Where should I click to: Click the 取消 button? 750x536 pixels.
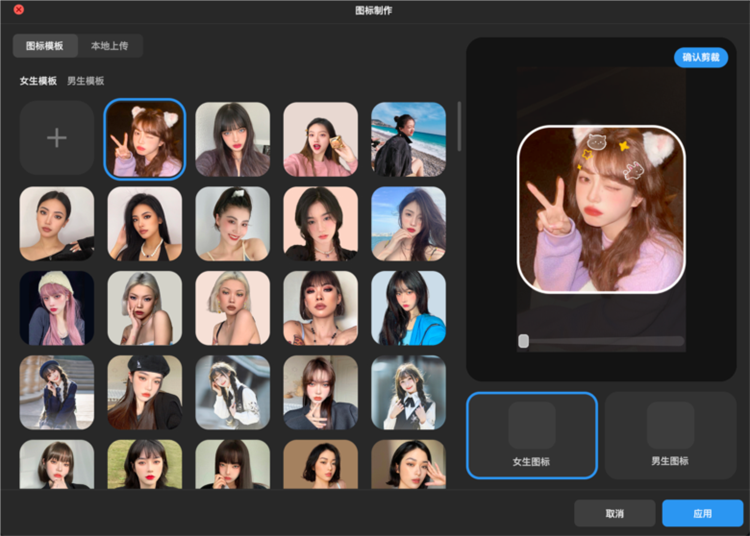(x=614, y=513)
